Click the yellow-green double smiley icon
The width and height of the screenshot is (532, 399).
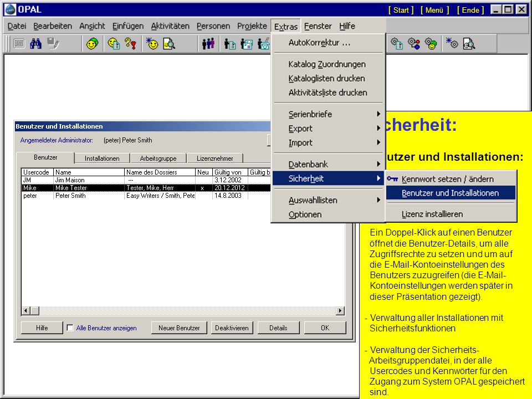click(93, 43)
